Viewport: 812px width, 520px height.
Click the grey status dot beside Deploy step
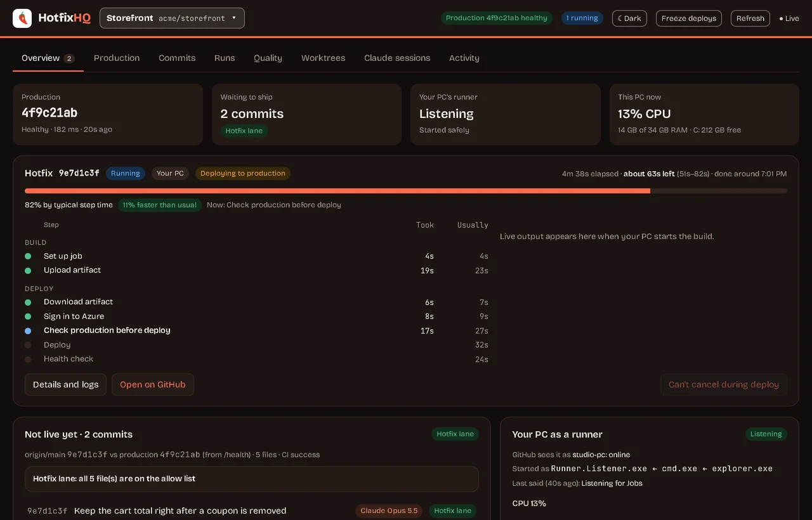[28, 345]
